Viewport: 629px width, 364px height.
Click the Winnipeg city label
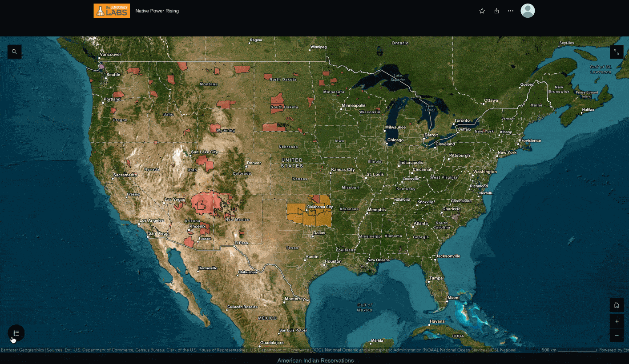point(319,47)
